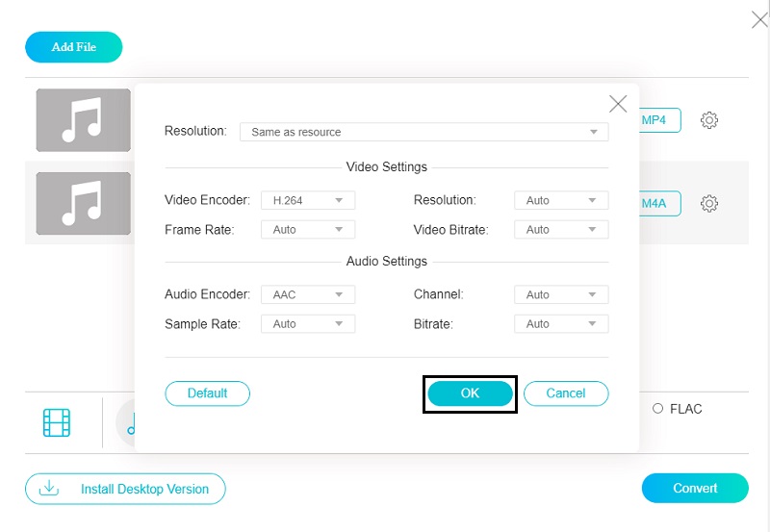
Task: Expand the Audio Encoder AAC dropdown
Action: [308, 294]
